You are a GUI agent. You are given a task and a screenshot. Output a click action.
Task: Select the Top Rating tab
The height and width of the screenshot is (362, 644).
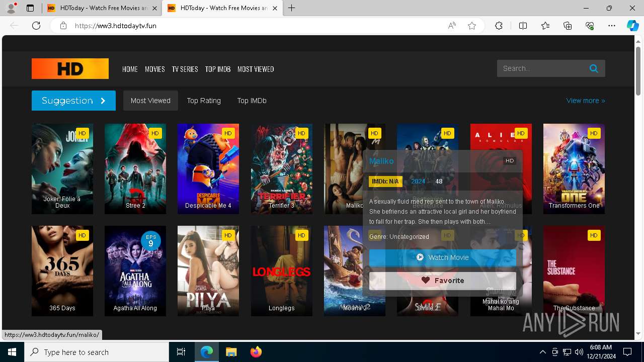[204, 101]
